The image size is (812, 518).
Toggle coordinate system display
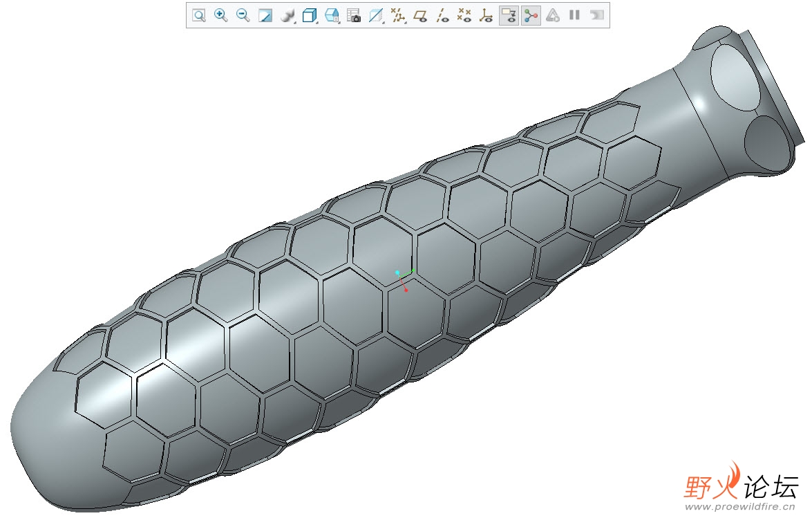pos(487,15)
